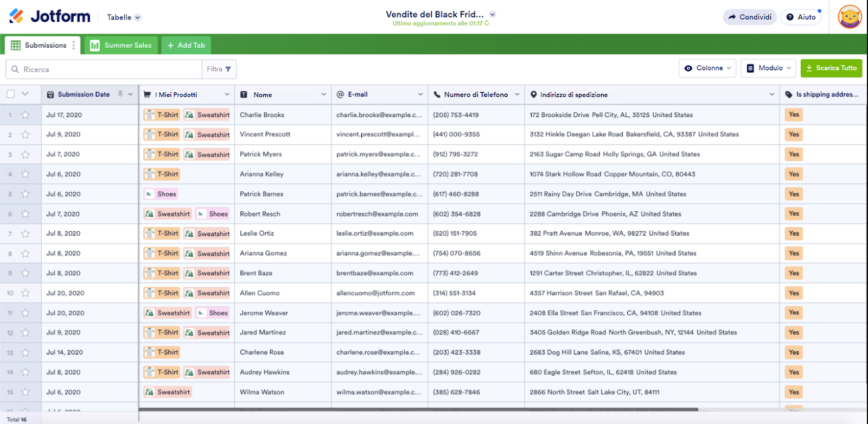Click email cell robertresch@example.com
Image resolution: width=868 pixels, height=424 pixels.
click(377, 214)
